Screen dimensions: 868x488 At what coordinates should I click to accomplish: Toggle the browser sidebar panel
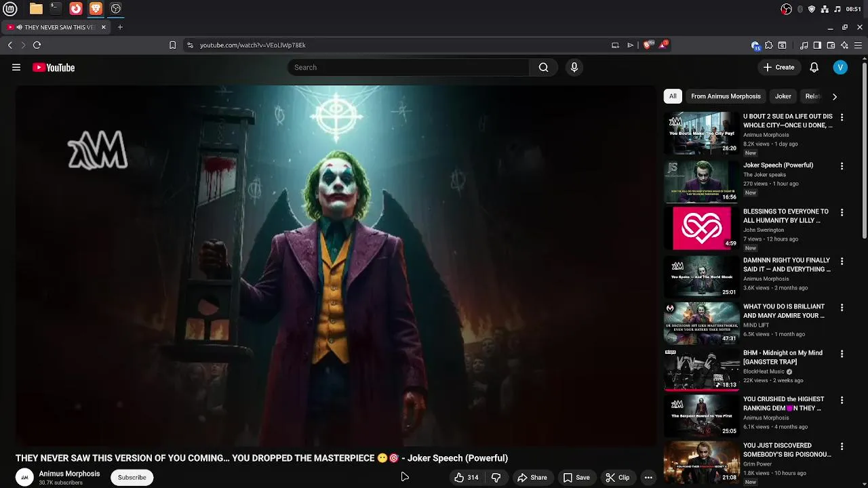click(817, 45)
